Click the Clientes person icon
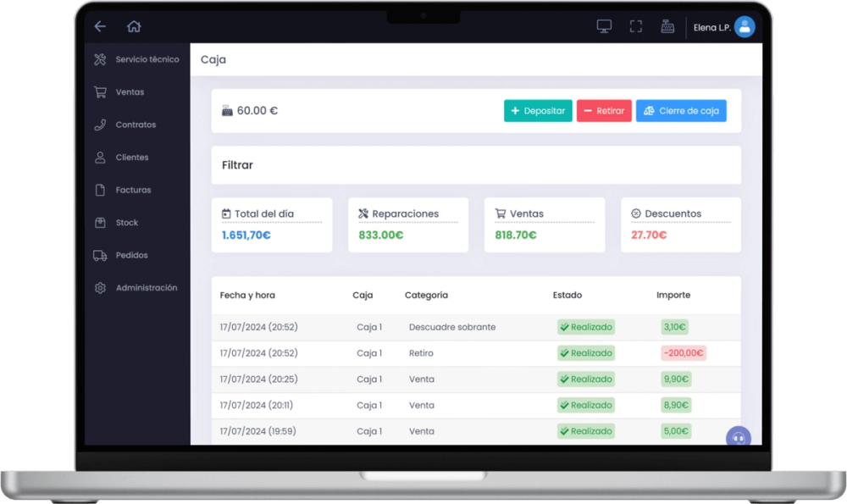The image size is (847, 504). coord(100,158)
